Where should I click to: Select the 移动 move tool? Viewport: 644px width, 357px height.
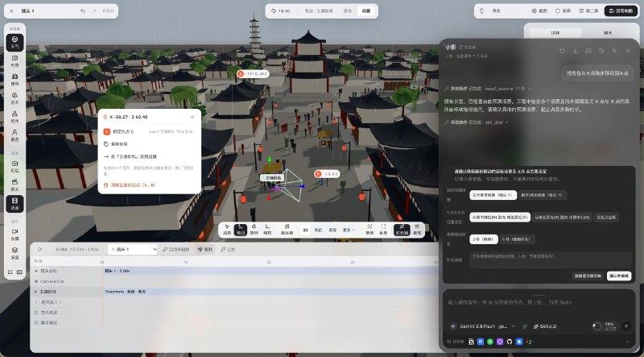(x=241, y=230)
